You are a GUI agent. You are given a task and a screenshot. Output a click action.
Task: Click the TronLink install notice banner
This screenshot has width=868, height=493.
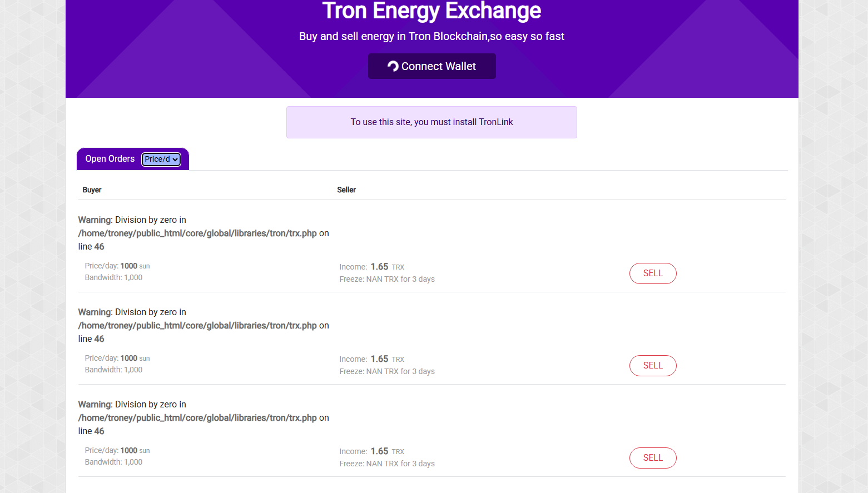[431, 122]
